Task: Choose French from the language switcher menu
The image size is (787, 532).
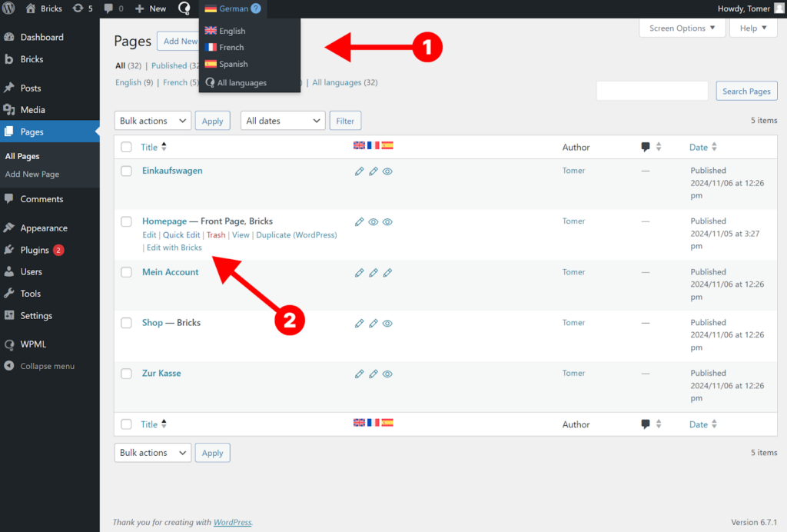Action: [x=231, y=48]
